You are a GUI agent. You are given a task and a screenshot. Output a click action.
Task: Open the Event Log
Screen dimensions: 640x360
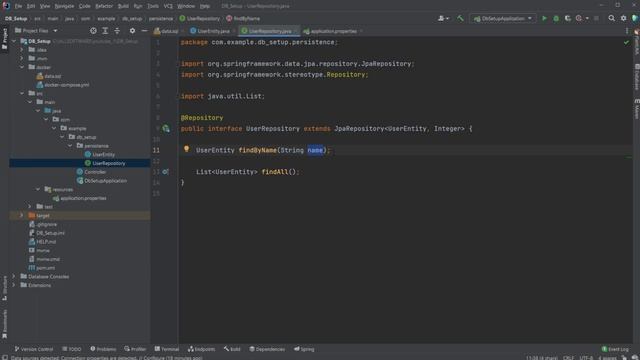click(615, 349)
